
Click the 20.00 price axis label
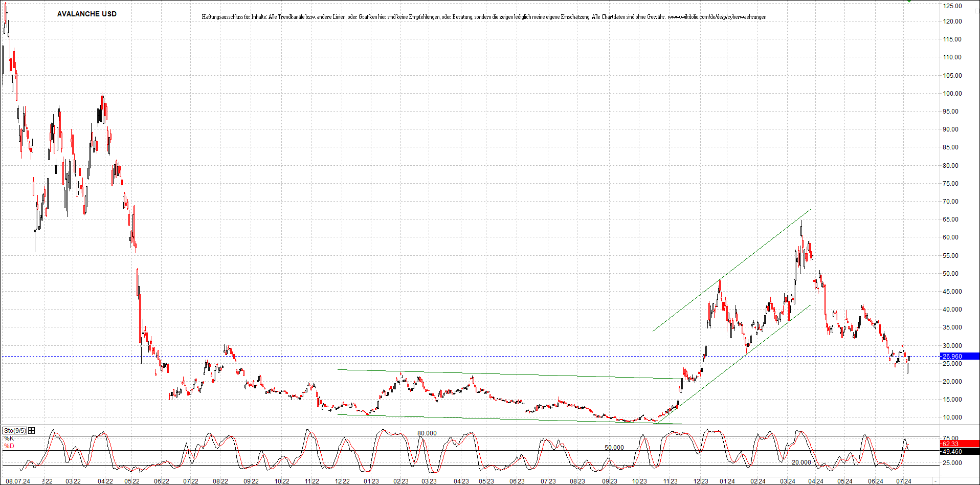pyautogui.click(x=952, y=382)
